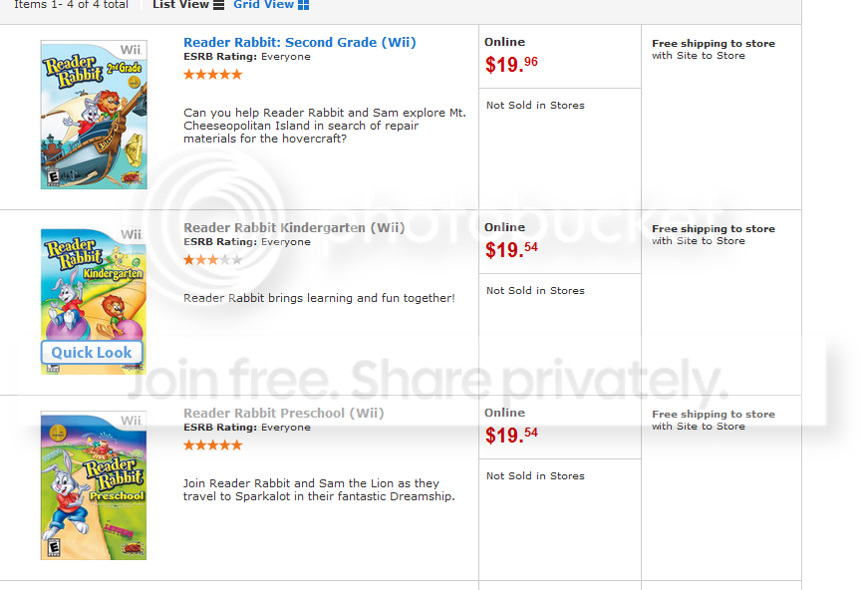Click Free shipping to store for Second Grade

(713, 44)
